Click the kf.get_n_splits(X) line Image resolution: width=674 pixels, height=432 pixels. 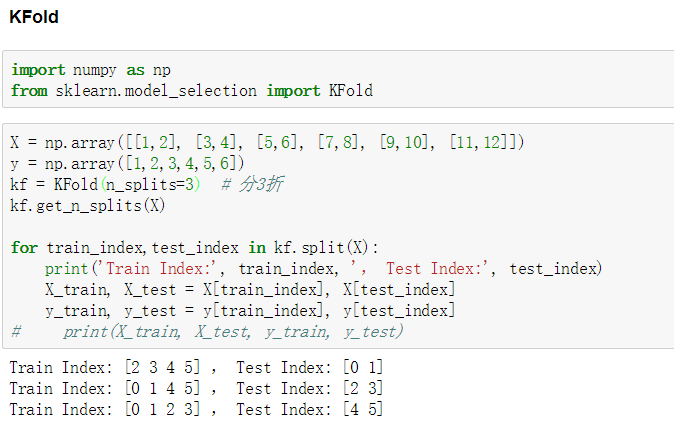pos(88,205)
